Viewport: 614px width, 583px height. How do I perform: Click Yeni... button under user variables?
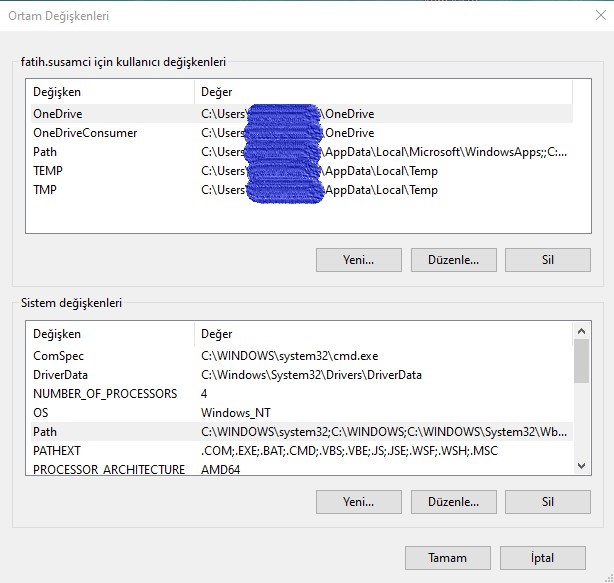(x=358, y=260)
